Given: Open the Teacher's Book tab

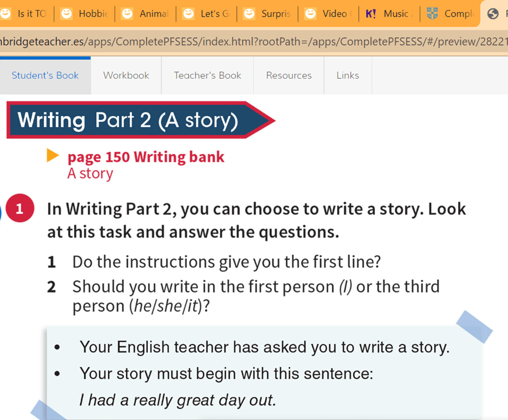Looking at the screenshot, I should [x=207, y=75].
